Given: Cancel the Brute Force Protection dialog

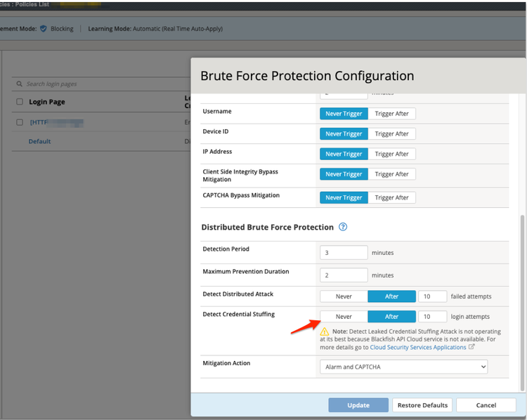Looking at the screenshot, I should tap(486, 405).
